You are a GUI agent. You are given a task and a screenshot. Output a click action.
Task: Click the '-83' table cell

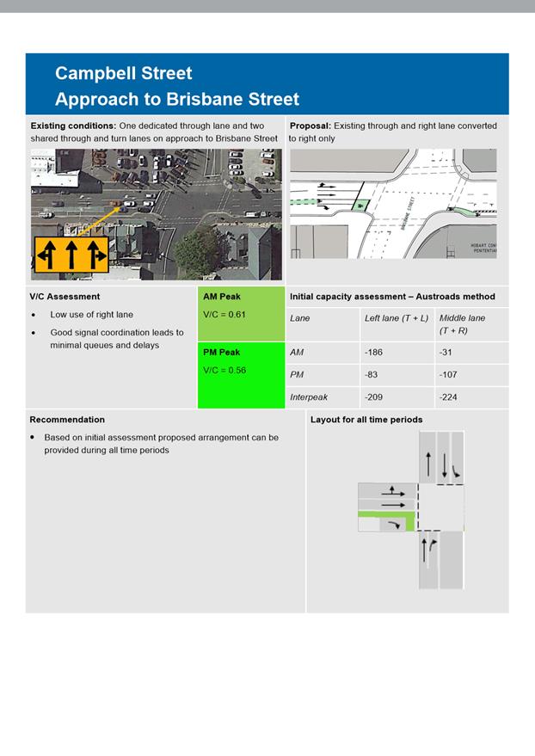371,375
